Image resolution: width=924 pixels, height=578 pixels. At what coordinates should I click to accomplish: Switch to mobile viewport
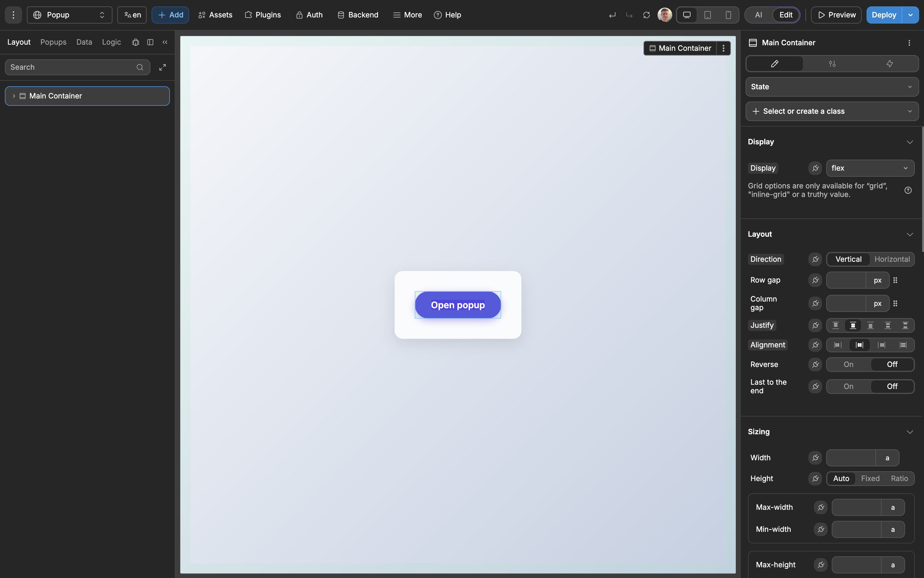[728, 15]
